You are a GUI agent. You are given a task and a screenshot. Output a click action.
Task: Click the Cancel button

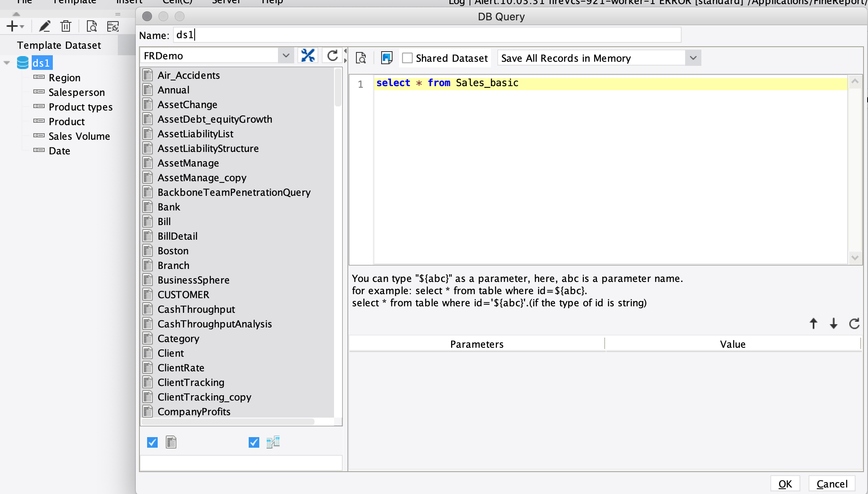point(832,484)
